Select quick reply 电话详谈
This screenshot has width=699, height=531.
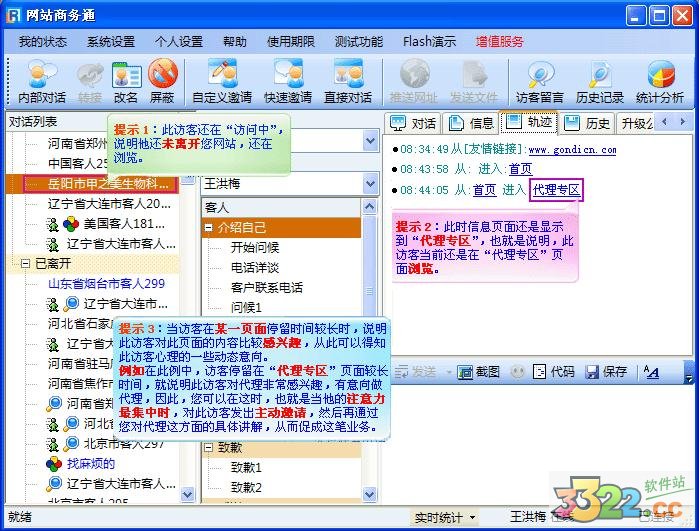tap(255, 268)
